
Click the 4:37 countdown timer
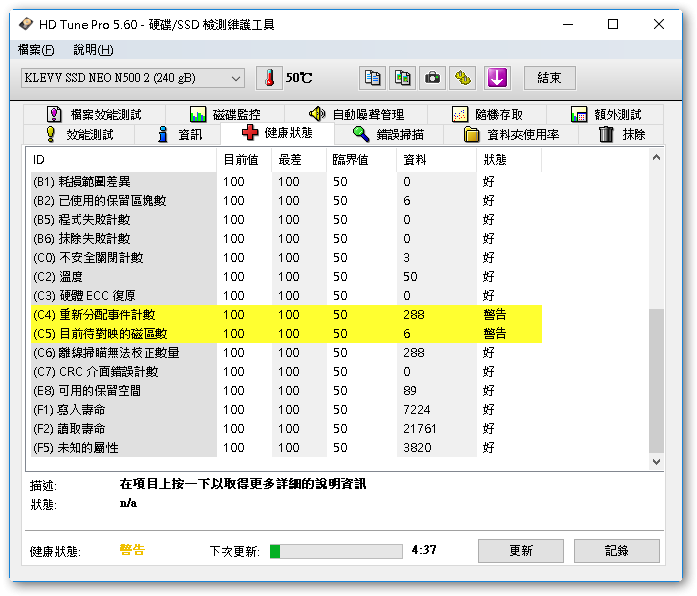point(424,550)
